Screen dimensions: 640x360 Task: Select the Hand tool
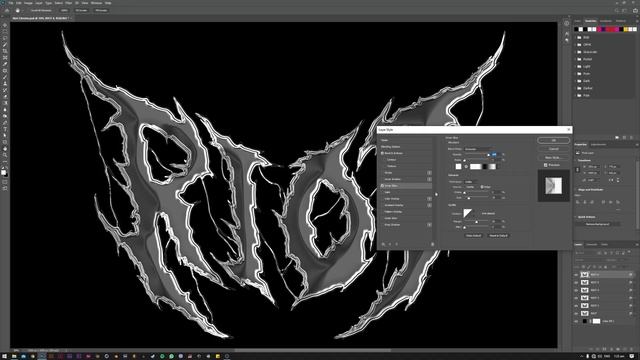pos(5,149)
